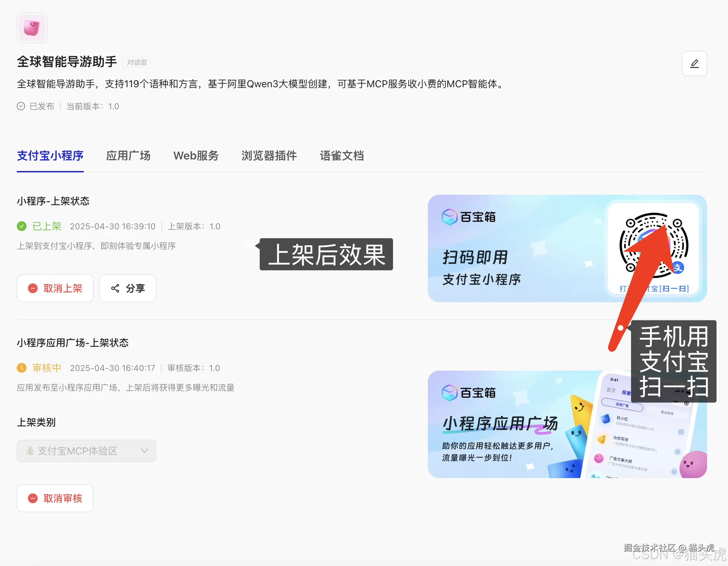The height and width of the screenshot is (566, 728).
Task: Switch to the Web服务 tab
Action: (x=196, y=156)
